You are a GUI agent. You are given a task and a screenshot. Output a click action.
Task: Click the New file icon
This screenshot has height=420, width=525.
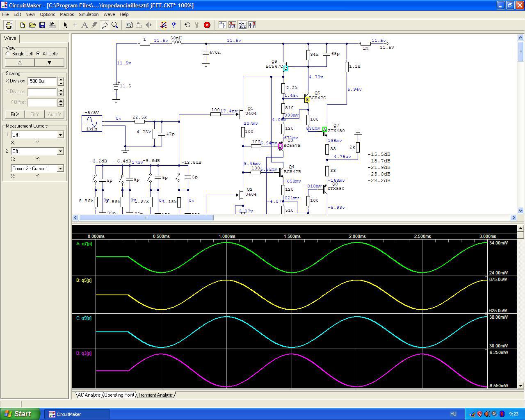pos(23,25)
